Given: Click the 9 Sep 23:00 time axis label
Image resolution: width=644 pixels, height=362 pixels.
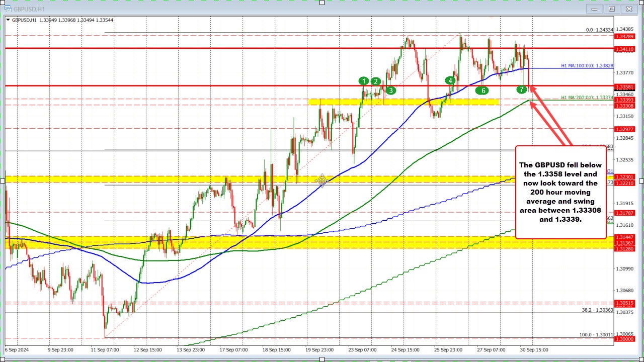Looking at the screenshot, I should coord(61,349).
